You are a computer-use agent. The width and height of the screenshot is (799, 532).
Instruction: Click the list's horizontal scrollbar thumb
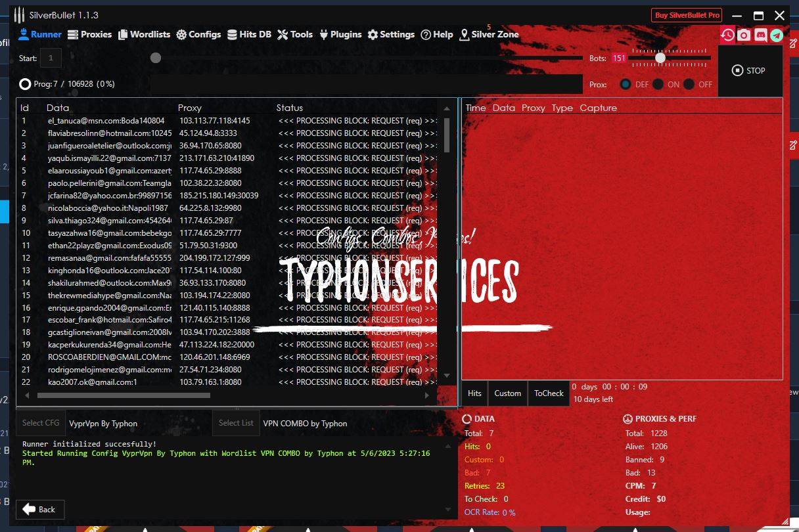point(124,395)
